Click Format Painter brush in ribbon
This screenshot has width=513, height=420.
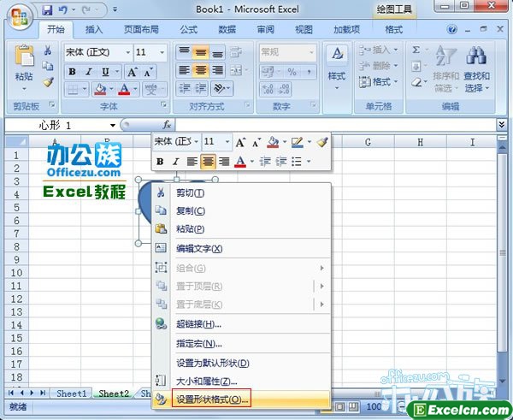[x=48, y=81]
